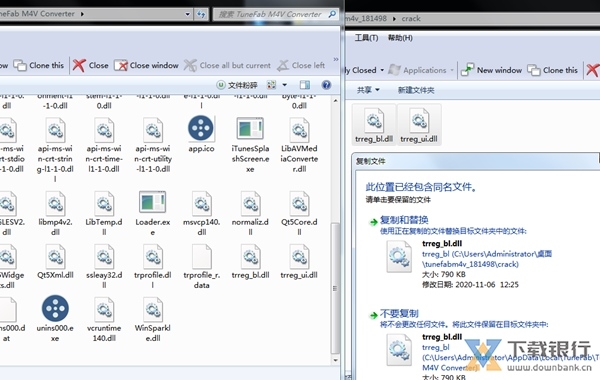Select libmp4v2.dll file
This screenshot has height=380, width=600.
tap(55, 213)
